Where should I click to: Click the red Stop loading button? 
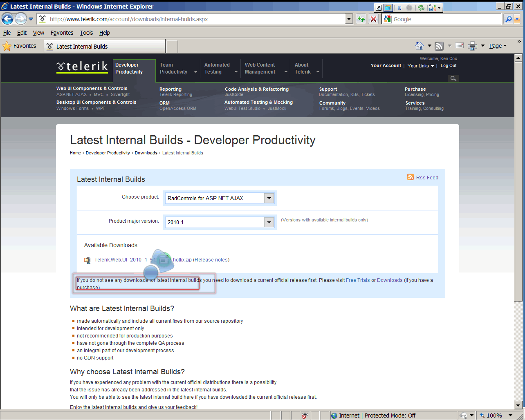(373, 19)
